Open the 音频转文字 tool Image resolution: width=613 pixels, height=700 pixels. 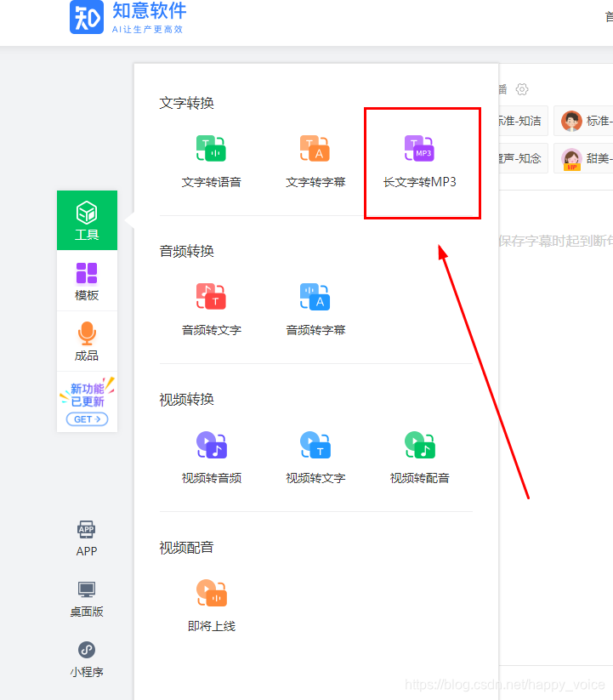pyautogui.click(x=211, y=310)
